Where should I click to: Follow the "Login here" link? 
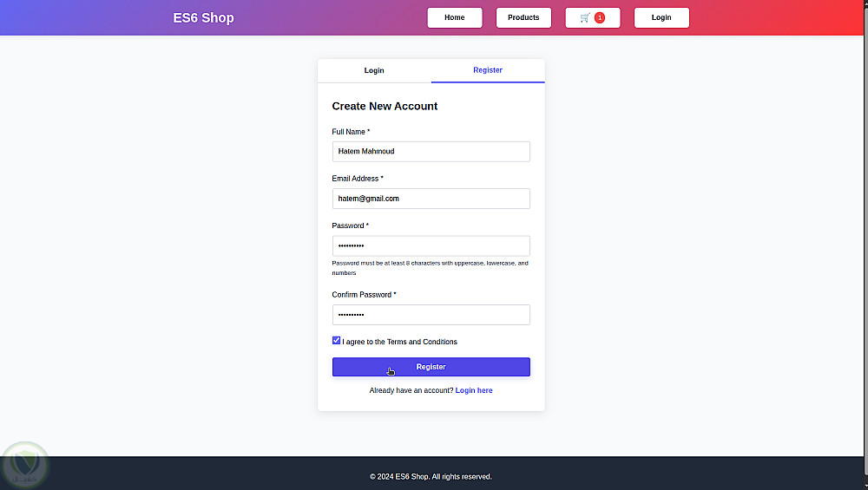474,391
